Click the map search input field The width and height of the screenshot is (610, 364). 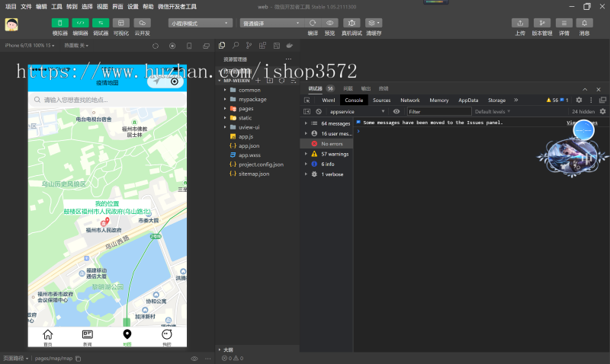108,100
